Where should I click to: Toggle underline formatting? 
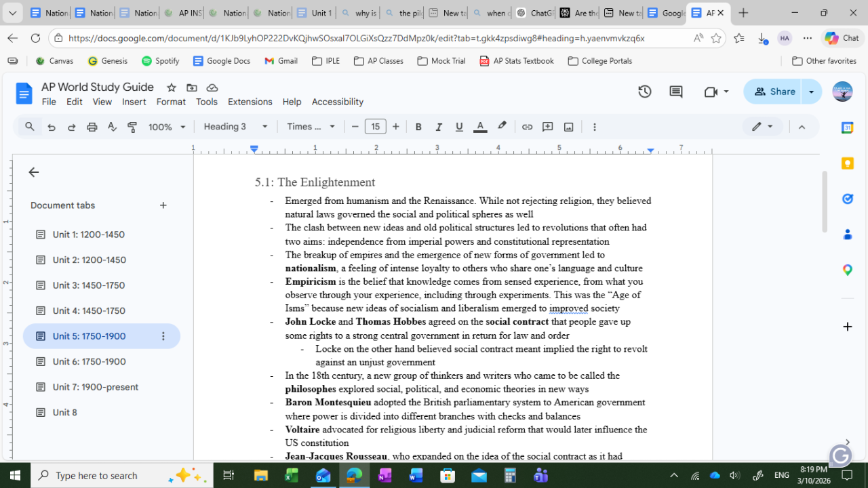coord(459,127)
